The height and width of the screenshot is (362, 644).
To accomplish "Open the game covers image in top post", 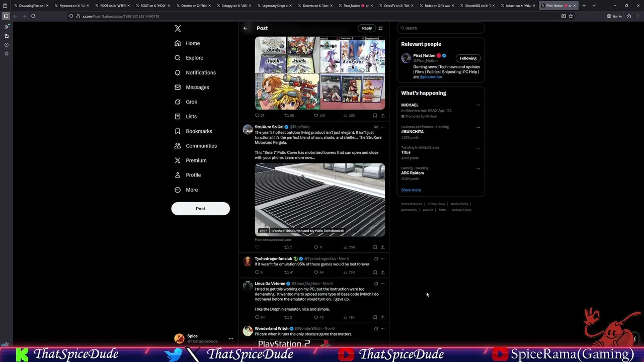I will coord(320,73).
